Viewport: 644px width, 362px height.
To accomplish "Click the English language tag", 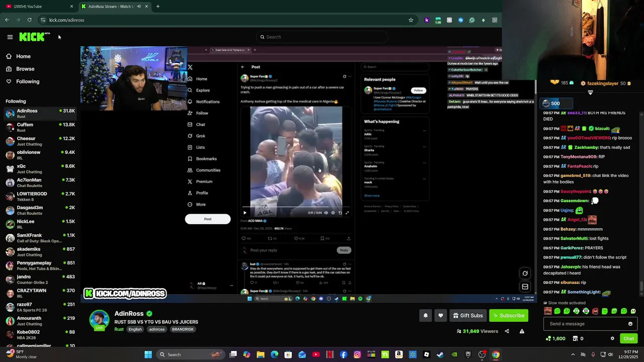I will click(135, 329).
